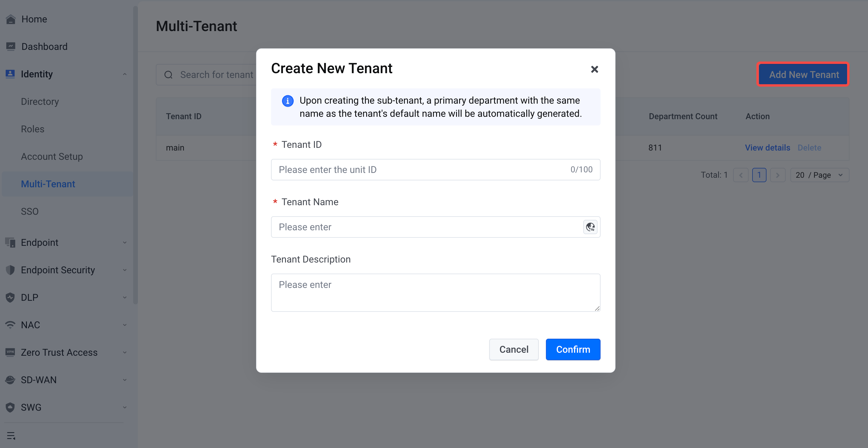Click the globe translation icon in Tenant Name
The width and height of the screenshot is (868, 448).
[590, 227]
